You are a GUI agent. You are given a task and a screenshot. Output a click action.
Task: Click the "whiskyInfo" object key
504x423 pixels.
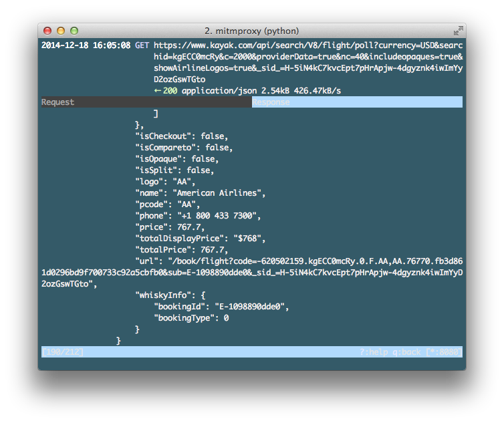click(x=162, y=295)
